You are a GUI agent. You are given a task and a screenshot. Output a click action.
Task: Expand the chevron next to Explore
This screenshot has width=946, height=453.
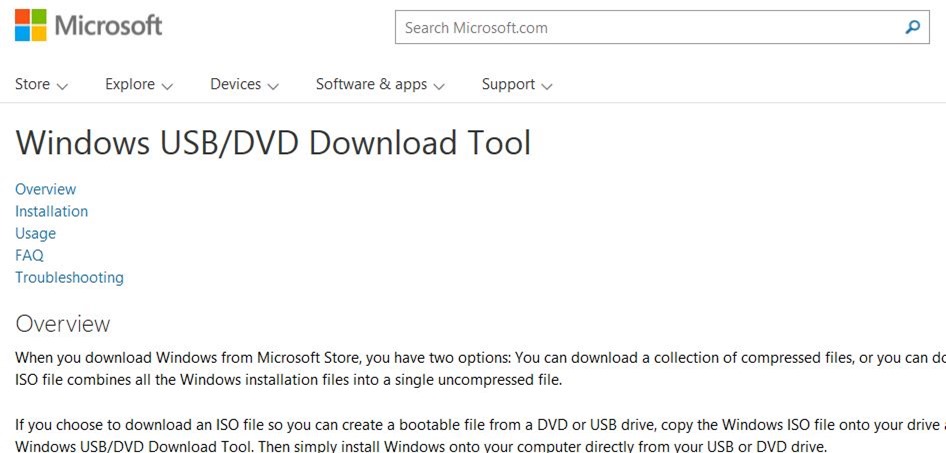point(167,86)
